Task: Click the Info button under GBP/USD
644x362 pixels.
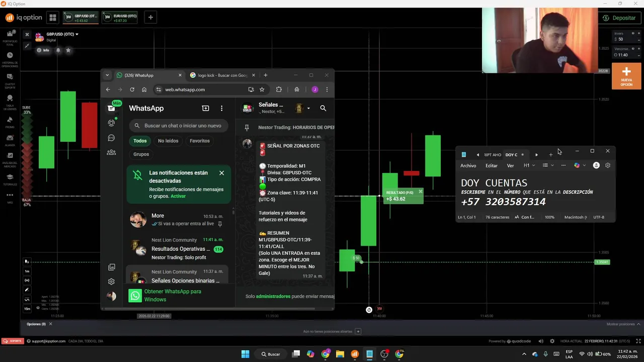Action: coord(43,50)
